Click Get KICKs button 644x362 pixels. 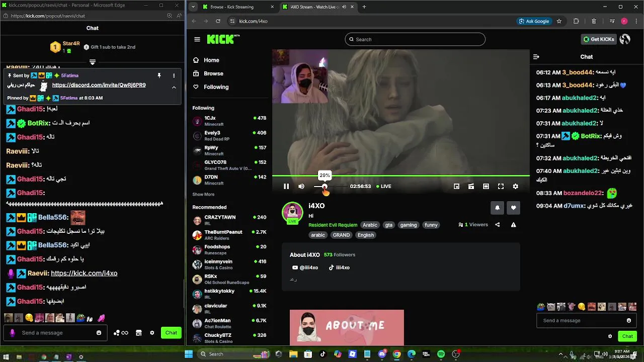[x=598, y=39]
